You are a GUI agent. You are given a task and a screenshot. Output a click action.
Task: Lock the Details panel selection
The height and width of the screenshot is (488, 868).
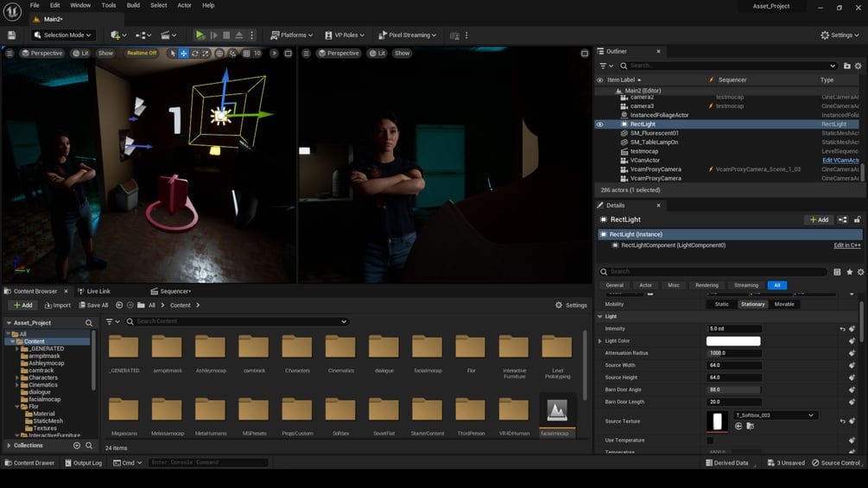(858, 219)
